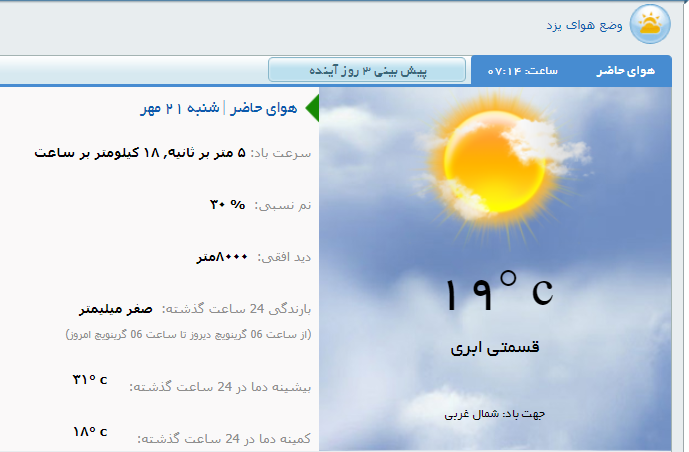Select the horizontal visibility value ۸۰۰۰ متر
The height and width of the screenshot is (452, 689).
[221, 257]
